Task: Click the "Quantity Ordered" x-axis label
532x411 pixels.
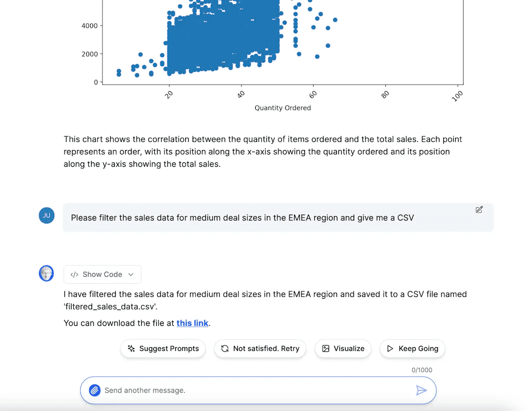Action: point(282,108)
